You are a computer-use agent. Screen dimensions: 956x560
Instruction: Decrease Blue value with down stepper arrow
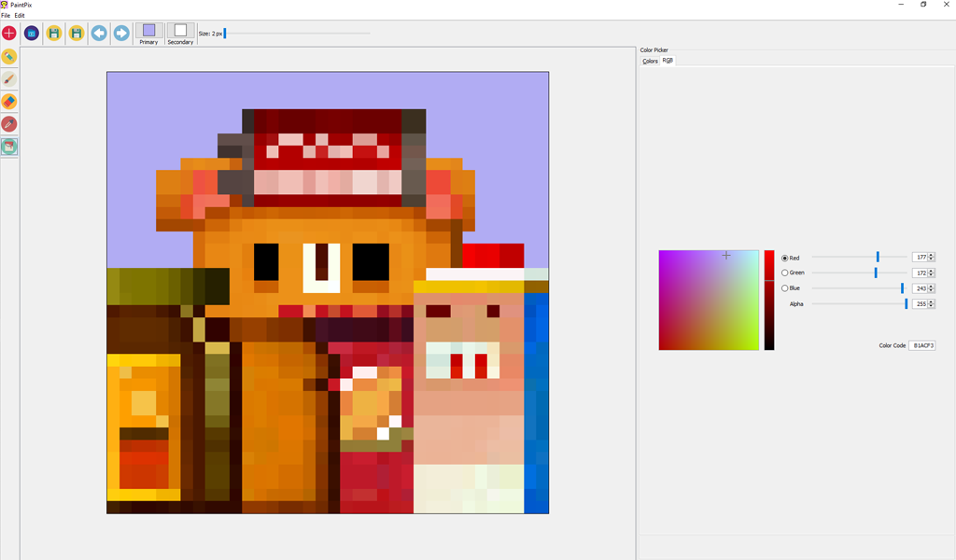pos(931,290)
